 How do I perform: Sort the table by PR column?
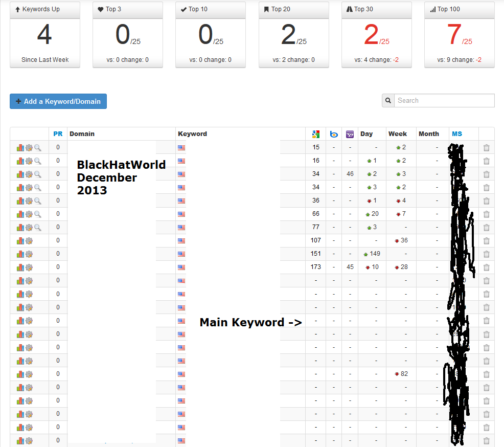click(58, 134)
